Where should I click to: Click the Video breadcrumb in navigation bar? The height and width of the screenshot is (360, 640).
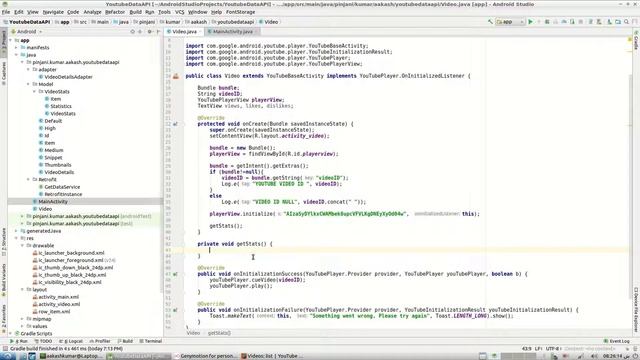coord(268,22)
